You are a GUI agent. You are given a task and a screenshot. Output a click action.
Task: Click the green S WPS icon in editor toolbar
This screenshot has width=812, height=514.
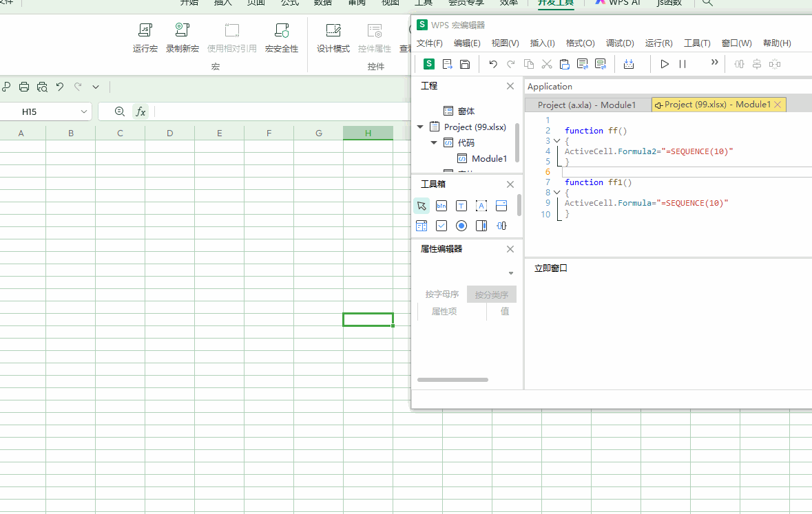coord(429,64)
